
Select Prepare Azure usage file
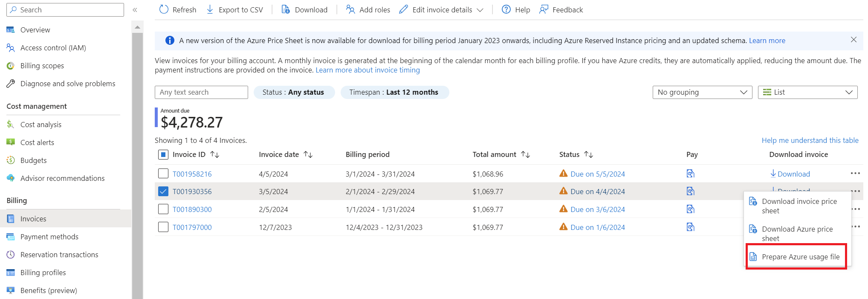click(800, 257)
